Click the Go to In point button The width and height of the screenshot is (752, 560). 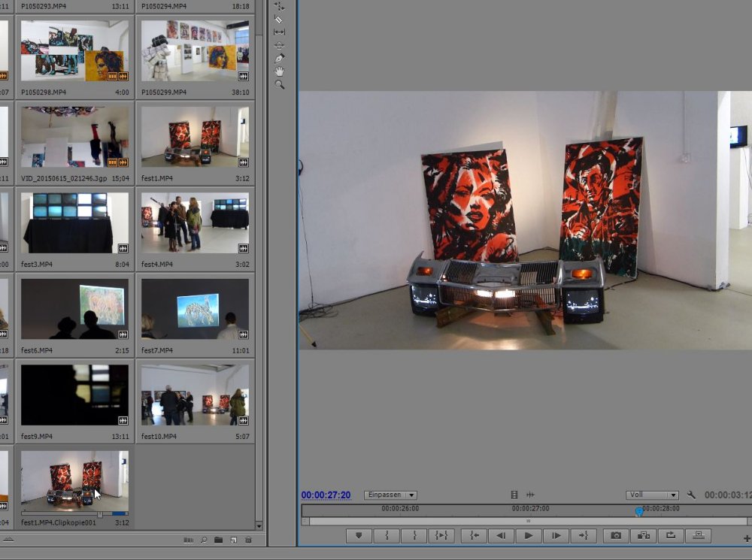click(474, 535)
